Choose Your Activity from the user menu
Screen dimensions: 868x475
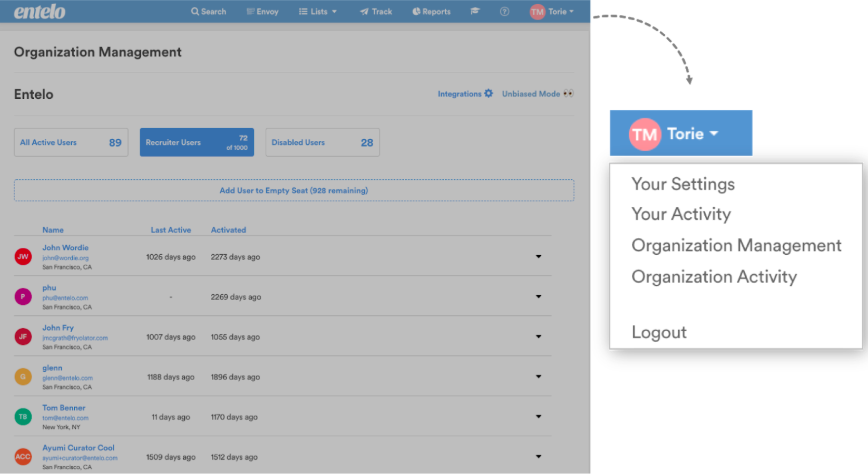(681, 214)
